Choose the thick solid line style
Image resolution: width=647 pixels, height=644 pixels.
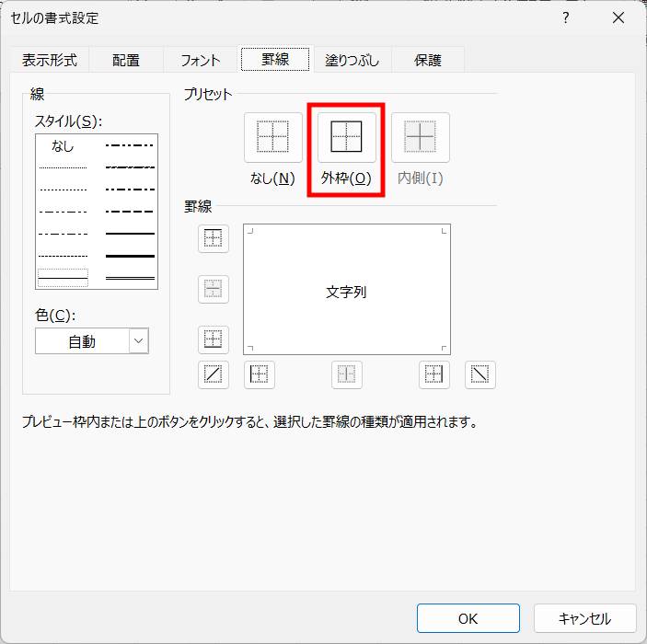[130, 256]
